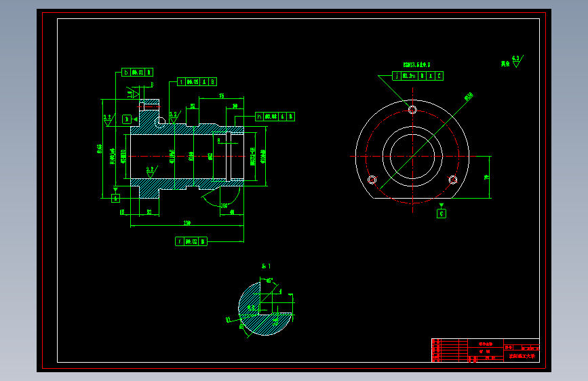Pick datum box at lower left of section view
The width and height of the screenshot is (588, 381).
click(x=115, y=199)
